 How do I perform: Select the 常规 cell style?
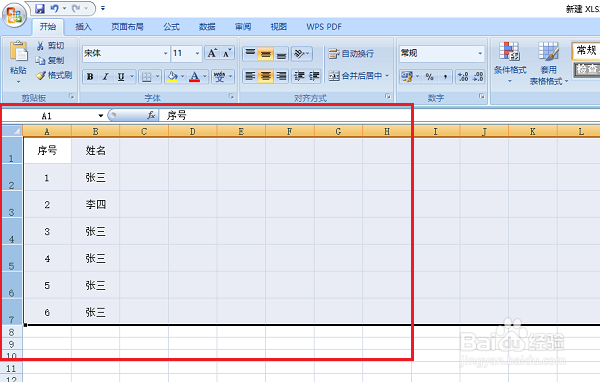click(585, 51)
